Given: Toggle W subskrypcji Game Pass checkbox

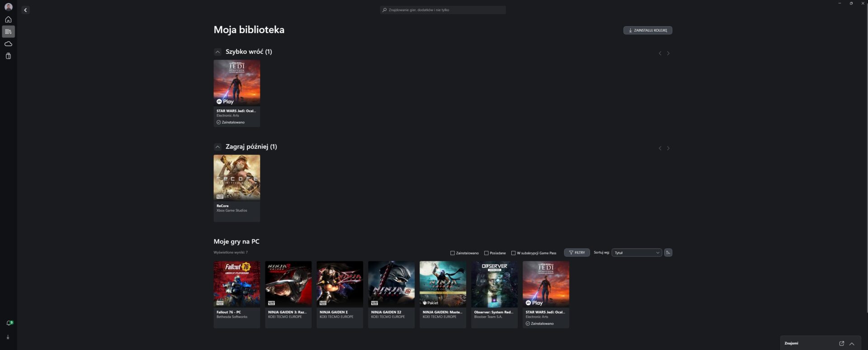Looking at the screenshot, I should click(x=513, y=253).
